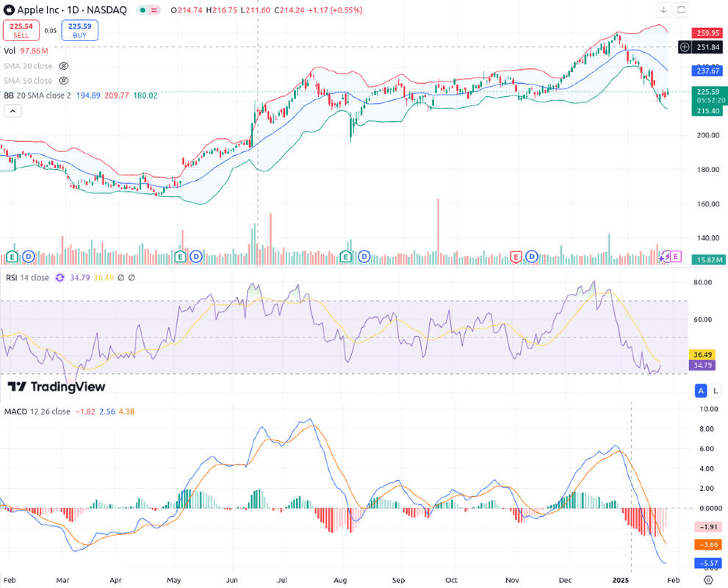Click the green 215.40 price label

coord(707,111)
